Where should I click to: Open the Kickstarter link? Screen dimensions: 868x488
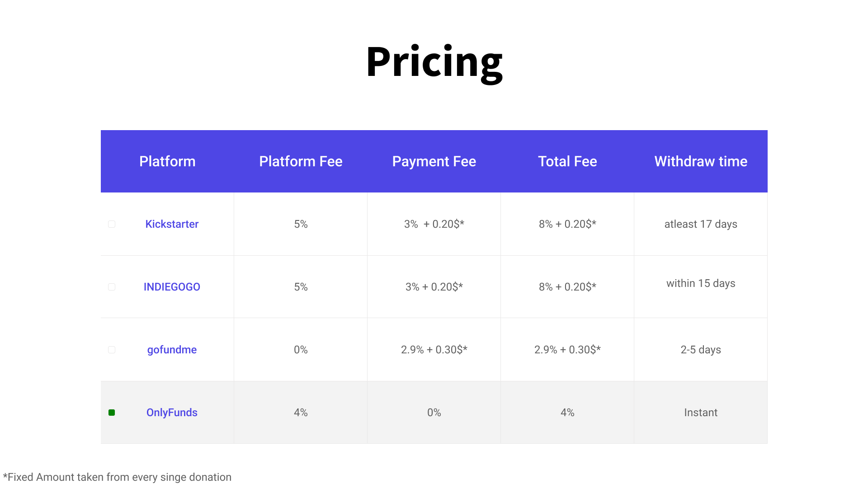coord(172,224)
